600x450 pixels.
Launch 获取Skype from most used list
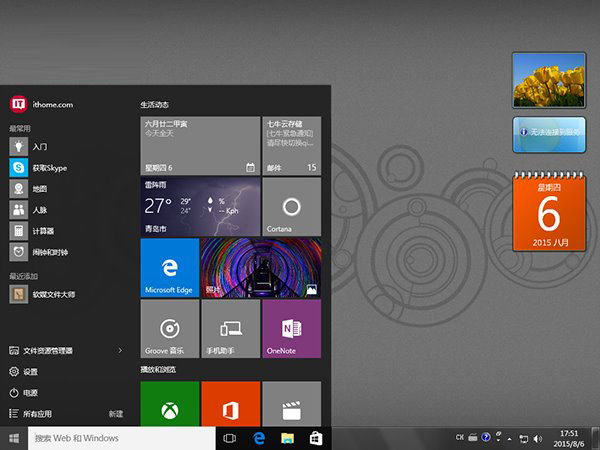[40, 167]
